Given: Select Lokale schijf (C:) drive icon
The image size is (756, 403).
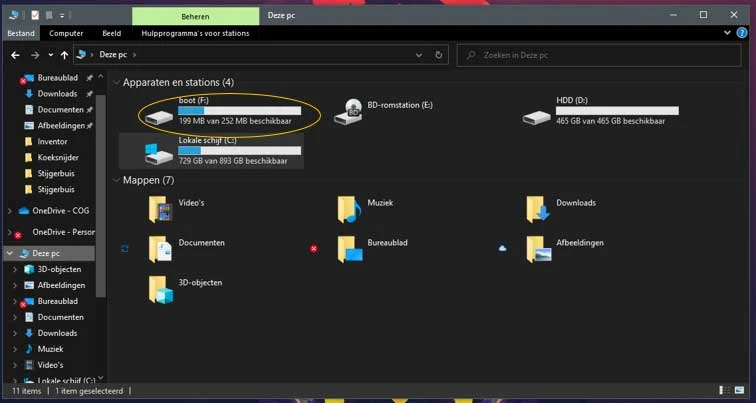Looking at the screenshot, I should (x=159, y=153).
